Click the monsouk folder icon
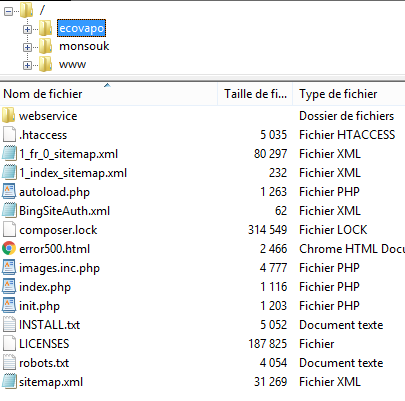 point(45,46)
